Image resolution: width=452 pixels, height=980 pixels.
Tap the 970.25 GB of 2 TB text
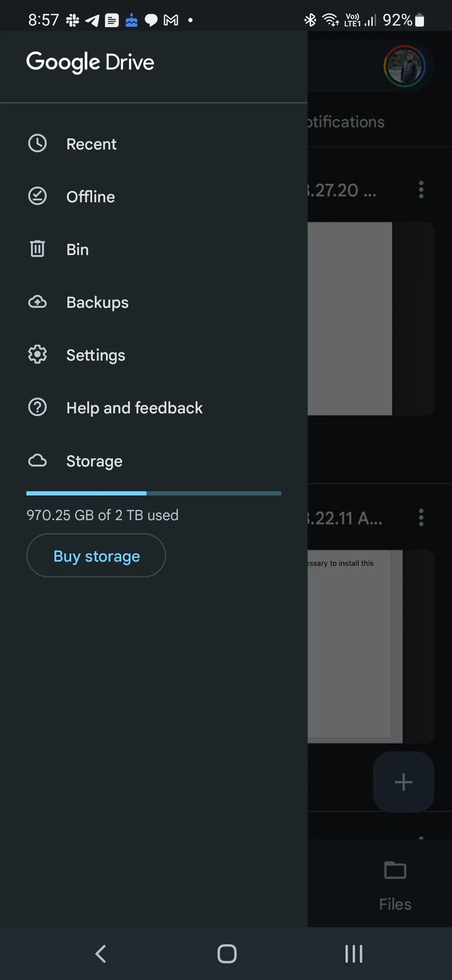pyautogui.click(x=102, y=515)
